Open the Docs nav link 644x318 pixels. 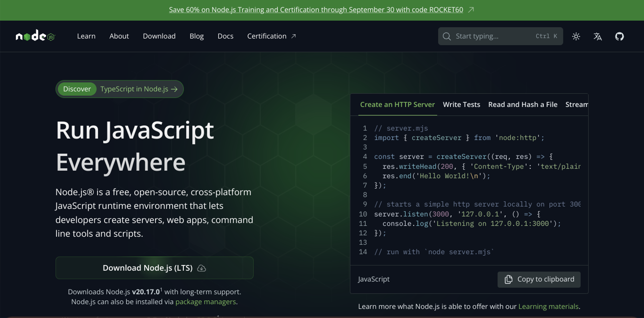(x=225, y=36)
